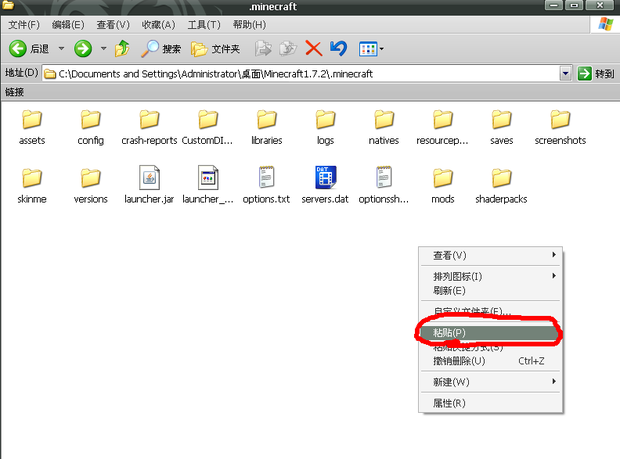Select the optionssh... text file
The image size is (620, 459).
pos(384,185)
